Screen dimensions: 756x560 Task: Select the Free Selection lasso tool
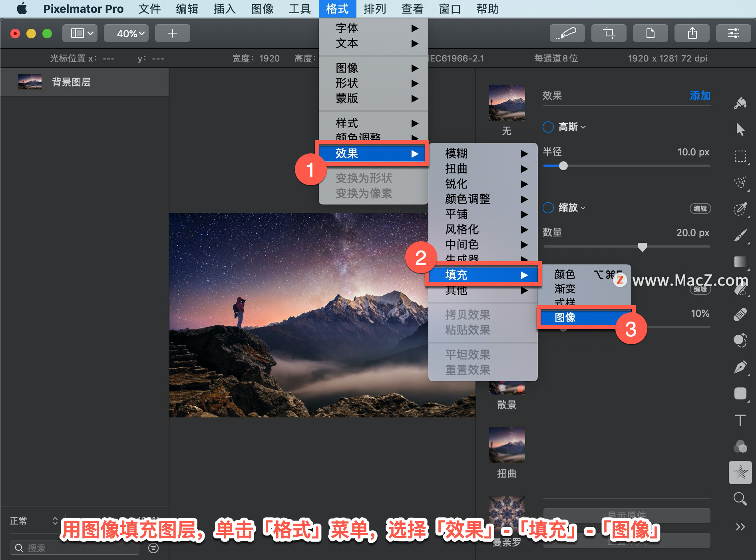[x=740, y=182]
